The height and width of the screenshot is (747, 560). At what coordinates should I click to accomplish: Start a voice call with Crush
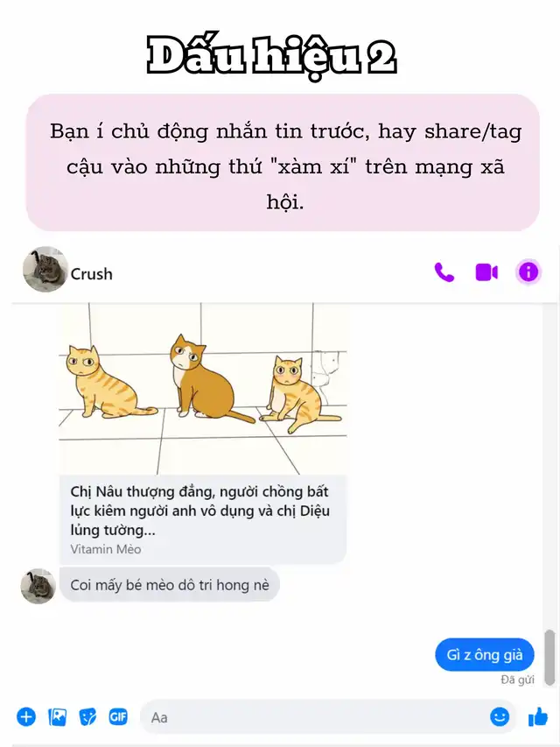444,273
